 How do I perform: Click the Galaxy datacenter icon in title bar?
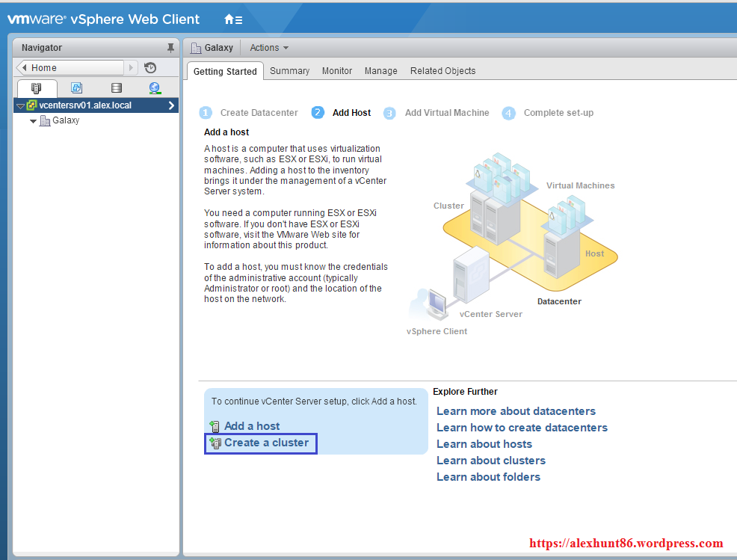pos(197,48)
